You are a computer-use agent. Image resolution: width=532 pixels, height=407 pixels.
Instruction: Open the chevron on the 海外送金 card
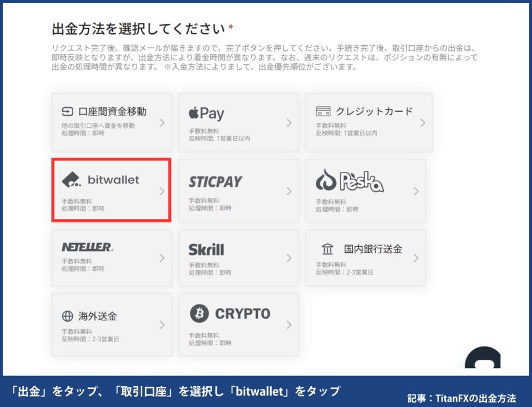(162, 325)
